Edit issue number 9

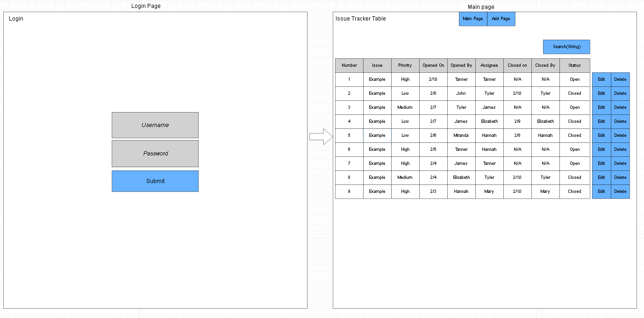point(601,191)
